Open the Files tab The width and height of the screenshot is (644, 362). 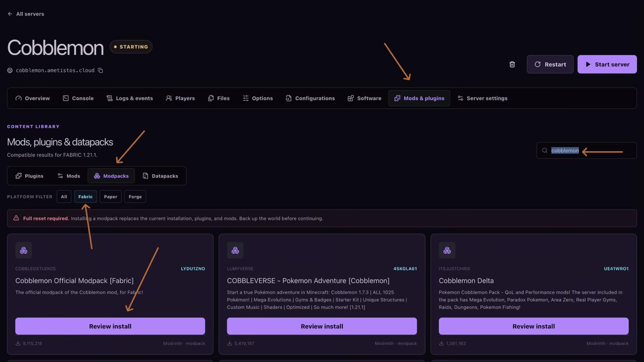pos(219,98)
